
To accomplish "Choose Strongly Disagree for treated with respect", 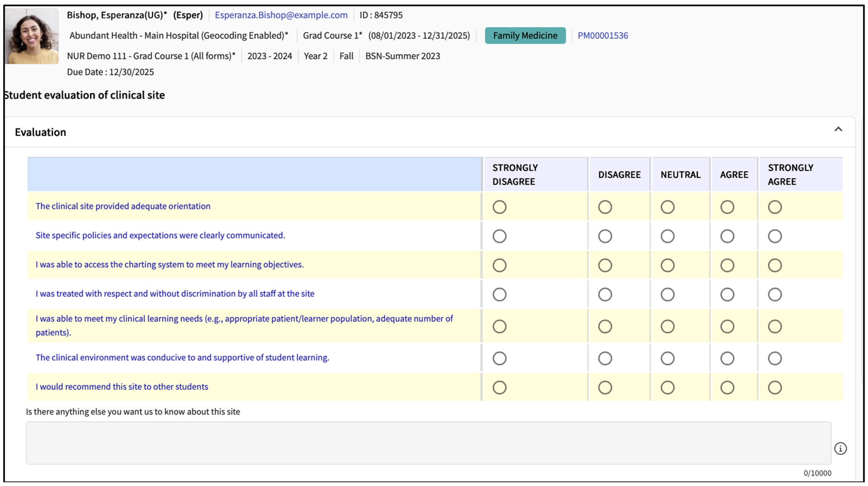I will [499, 295].
